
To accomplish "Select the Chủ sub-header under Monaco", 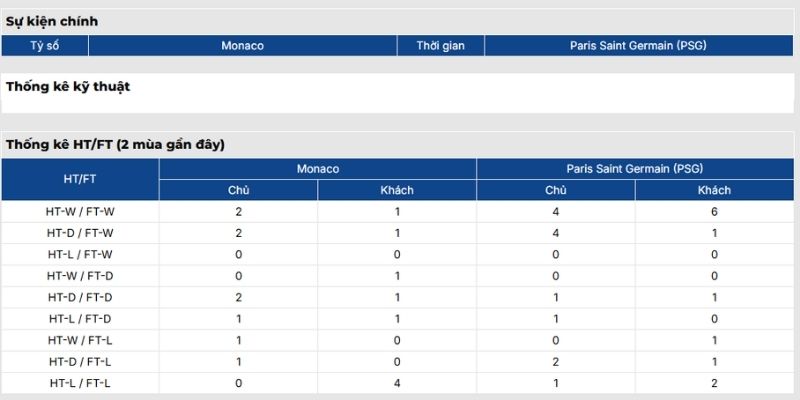I will pyautogui.click(x=239, y=190).
